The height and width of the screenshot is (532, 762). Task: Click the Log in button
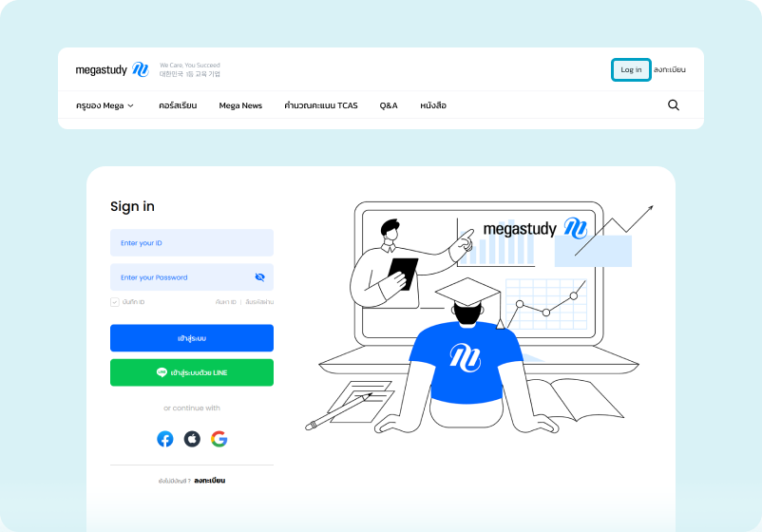click(x=631, y=70)
